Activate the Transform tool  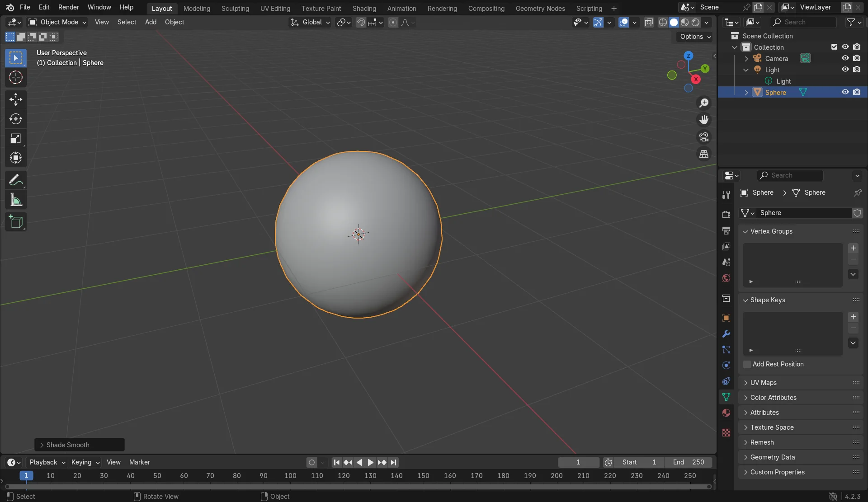point(16,158)
